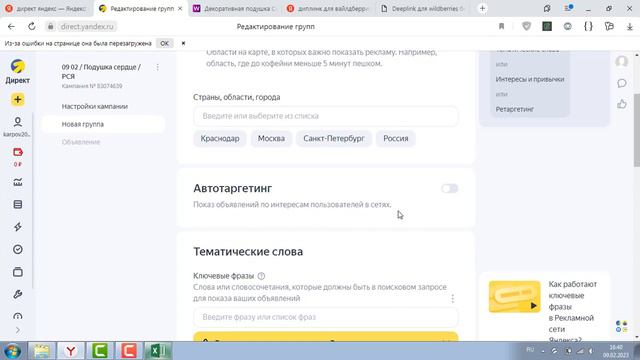Viewport: 640px width, 360px height.
Task: Open the green Camtasia taskbar icon
Action: pos(100,351)
